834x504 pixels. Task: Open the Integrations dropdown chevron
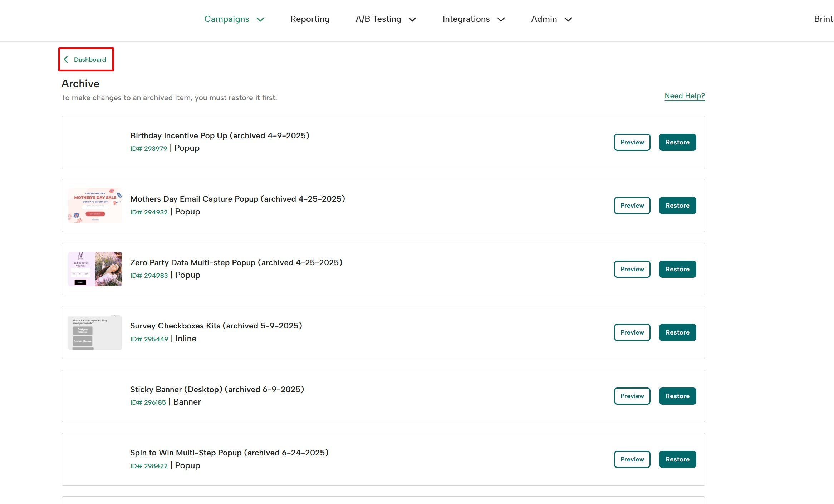pos(501,19)
